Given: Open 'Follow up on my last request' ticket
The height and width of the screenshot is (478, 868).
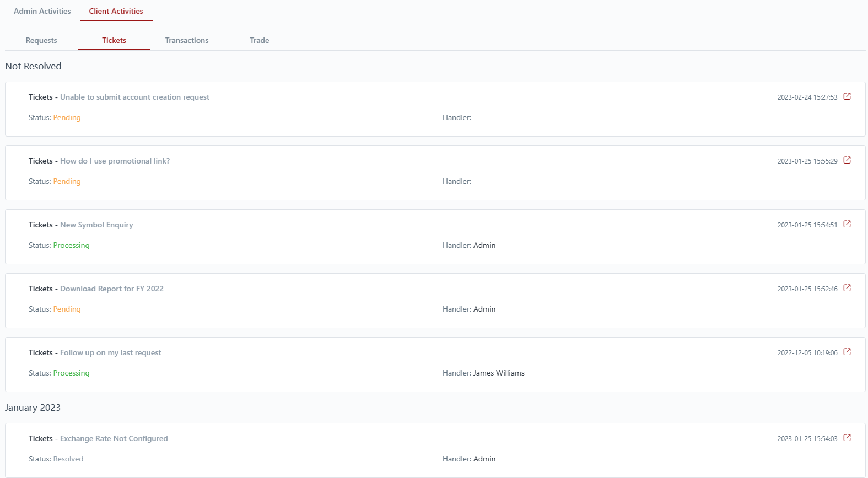Looking at the screenshot, I should [111, 352].
